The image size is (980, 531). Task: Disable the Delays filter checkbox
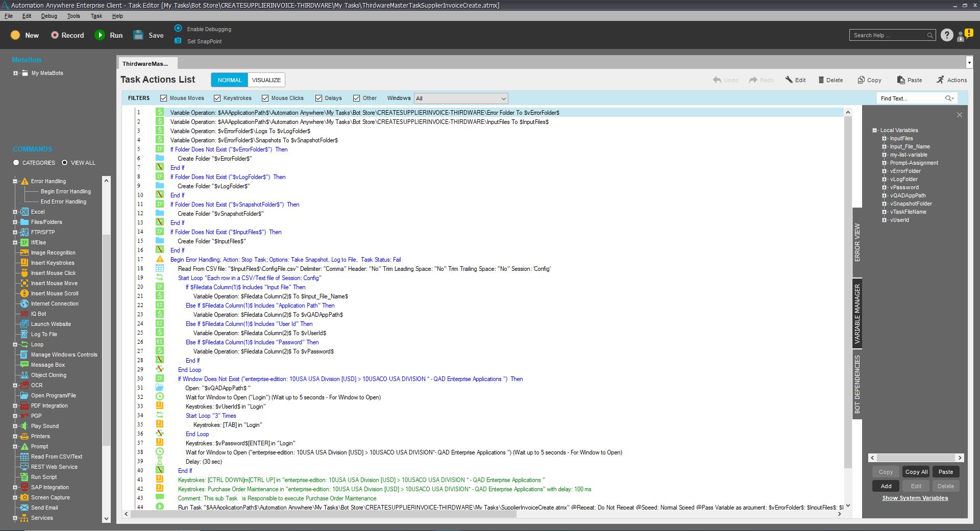coord(318,98)
